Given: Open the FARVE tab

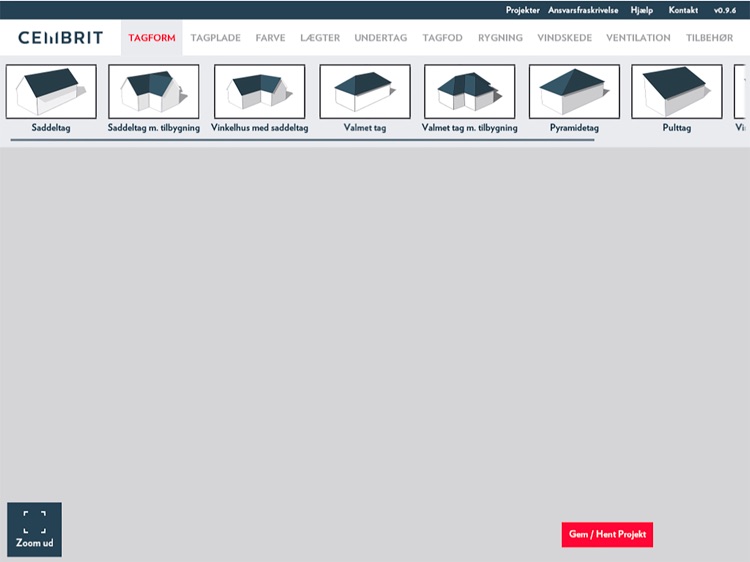Looking at the screenshot, I should pyautogui.click(x=270, y=38).
